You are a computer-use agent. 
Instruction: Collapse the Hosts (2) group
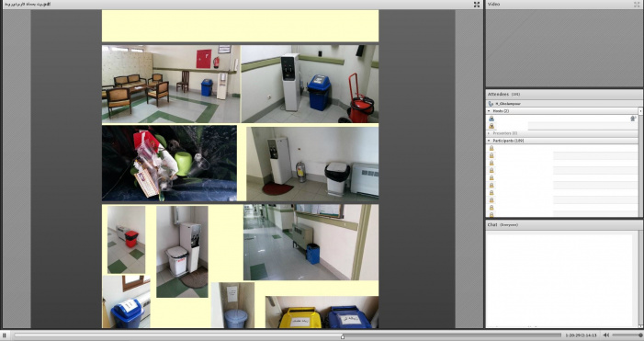click(489, 111)
